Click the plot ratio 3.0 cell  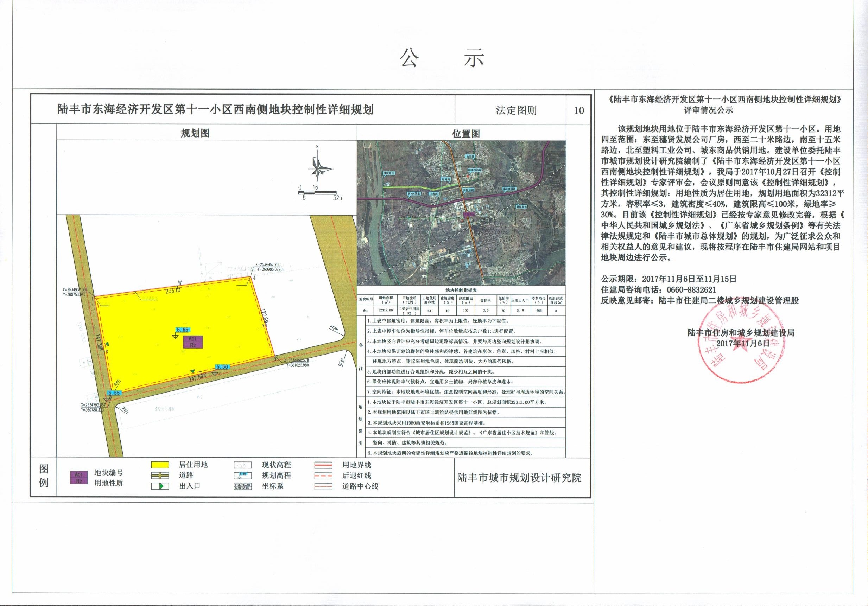pyautogui.click(x=486, y=311)
